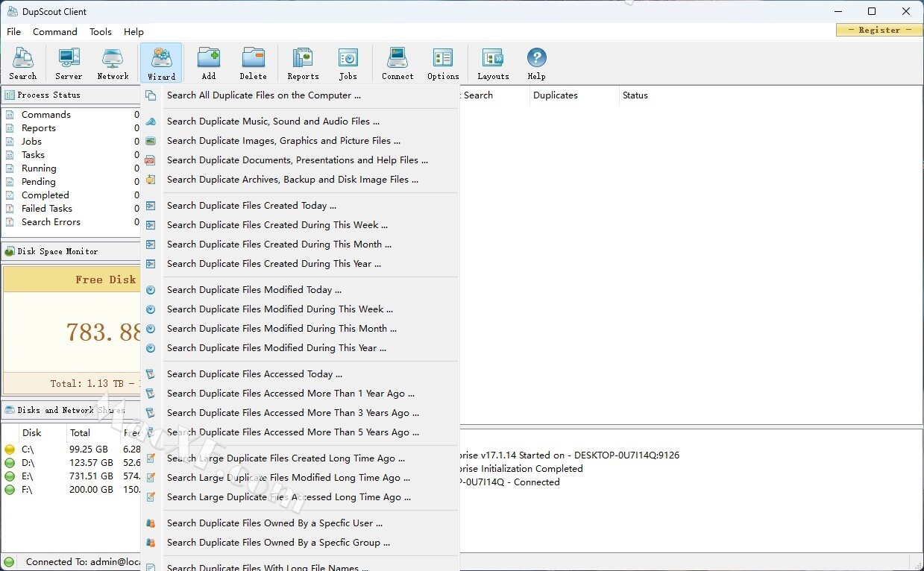This screenshot has width=924, height=571.
Task: Click the Reports row in Process Status
Action: (72, 128)
